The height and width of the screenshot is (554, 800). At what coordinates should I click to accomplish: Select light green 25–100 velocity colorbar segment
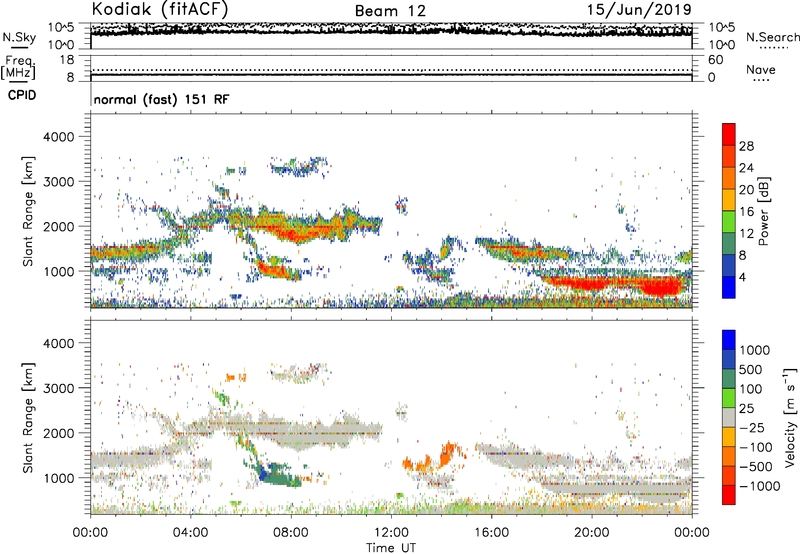click(729, 398)
